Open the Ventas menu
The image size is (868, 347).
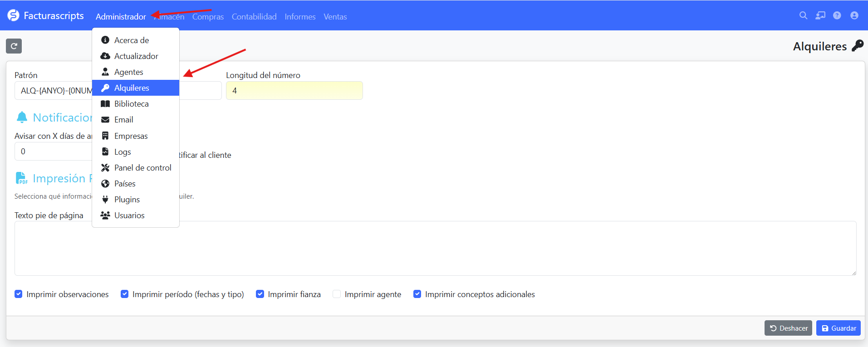click(335, 17)
